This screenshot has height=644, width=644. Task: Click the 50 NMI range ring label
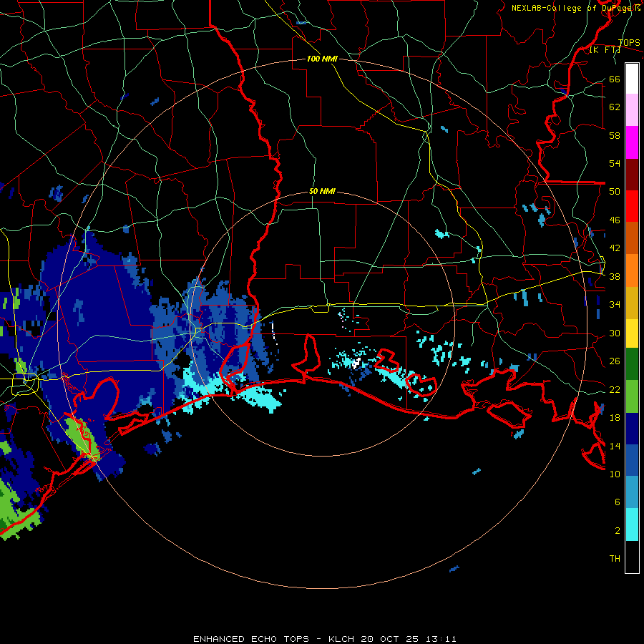tap(322, 191)
